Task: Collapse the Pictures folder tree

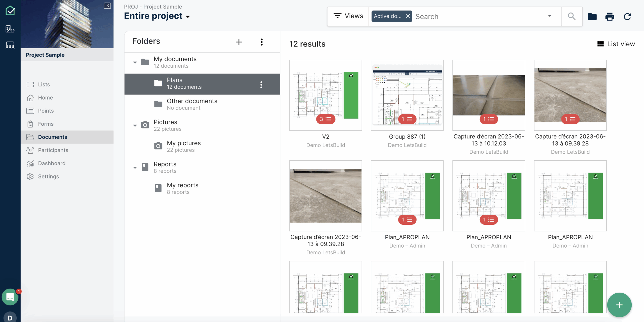Action: (135, 125)
